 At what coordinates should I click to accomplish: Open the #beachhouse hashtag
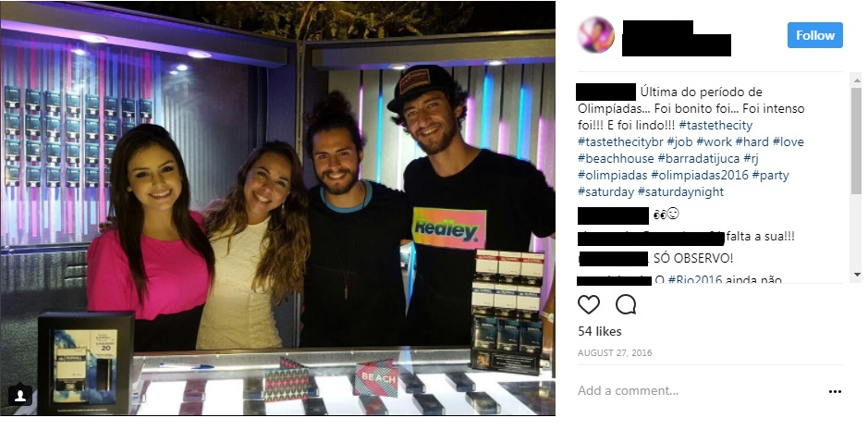coord(616,158)
